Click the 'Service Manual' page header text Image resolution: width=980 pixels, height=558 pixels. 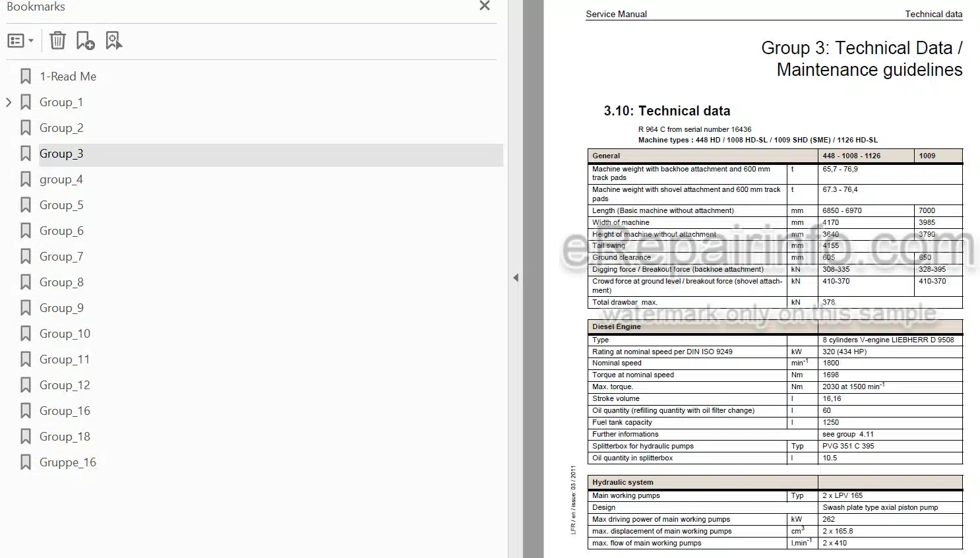(616, 14)
